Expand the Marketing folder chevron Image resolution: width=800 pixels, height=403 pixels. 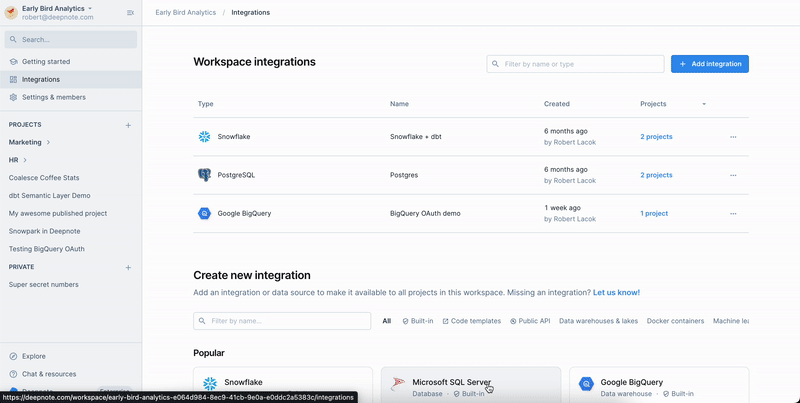click(48, 142)
